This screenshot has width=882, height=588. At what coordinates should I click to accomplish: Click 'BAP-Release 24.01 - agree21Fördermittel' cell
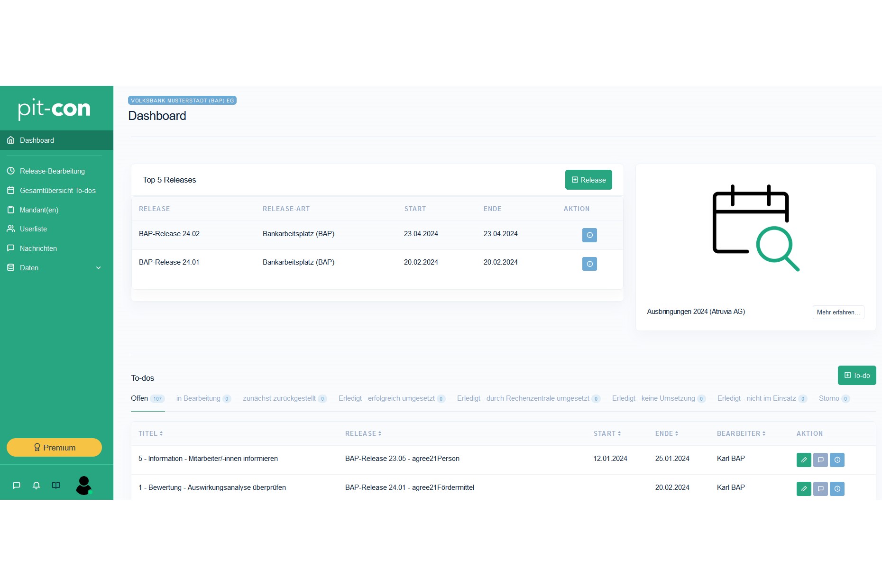410,487
